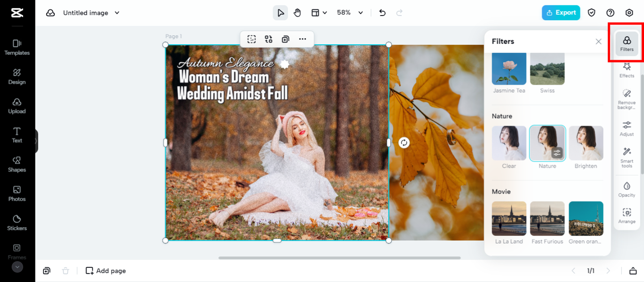
Task: Open the Effects tool
Action: coord(626,70)
